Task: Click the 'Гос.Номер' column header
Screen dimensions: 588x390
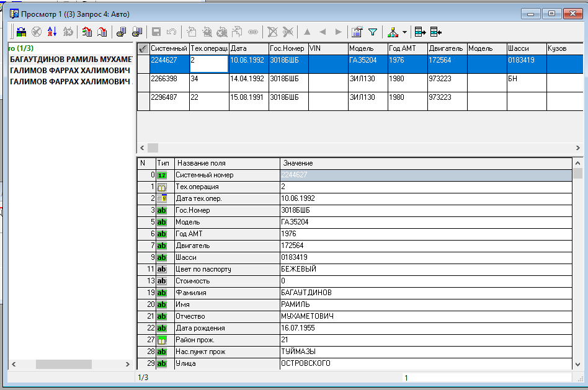Action: click(x=288, y=48)
